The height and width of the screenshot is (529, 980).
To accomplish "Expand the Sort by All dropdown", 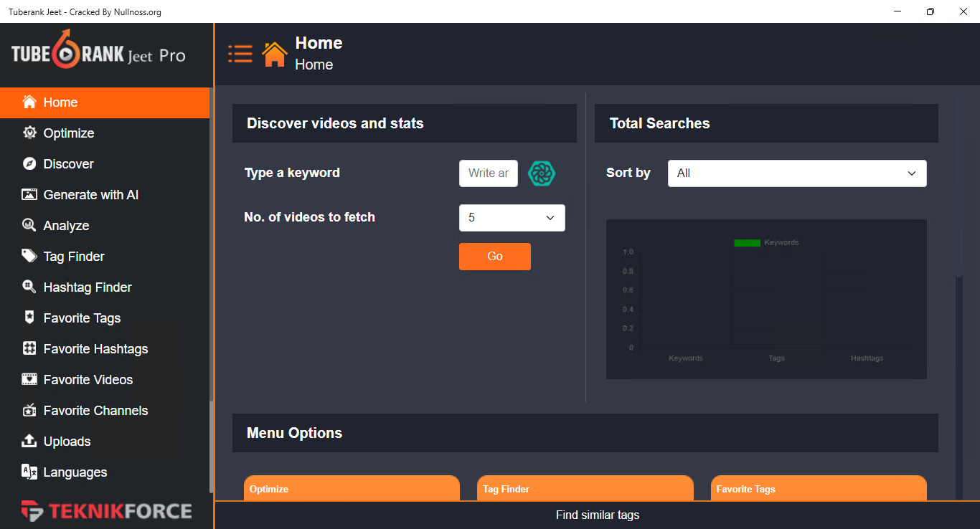I will pos(797,173).
